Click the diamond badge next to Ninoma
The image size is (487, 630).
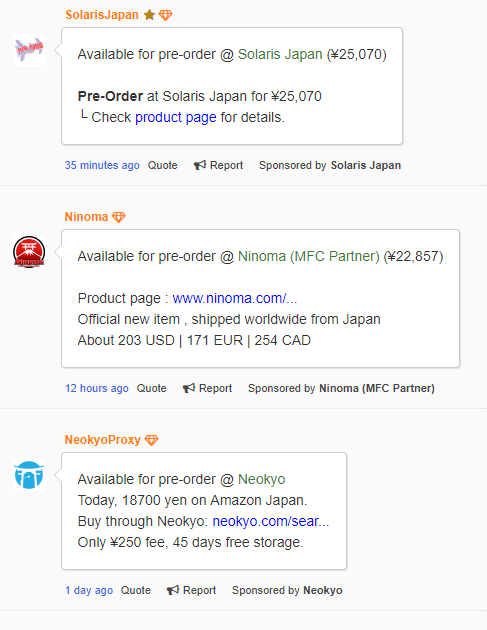pos(119,217)
